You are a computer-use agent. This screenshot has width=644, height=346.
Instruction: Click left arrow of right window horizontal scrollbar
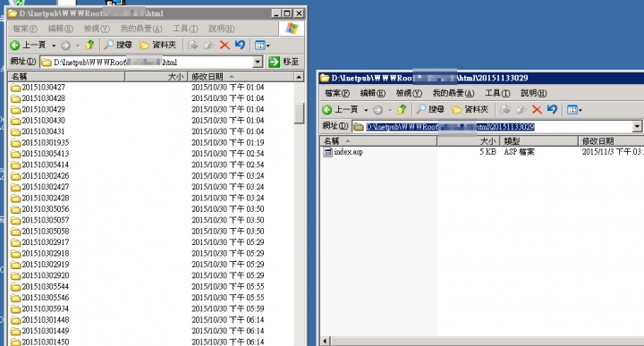pyautogui.click(x=326, y=341)
